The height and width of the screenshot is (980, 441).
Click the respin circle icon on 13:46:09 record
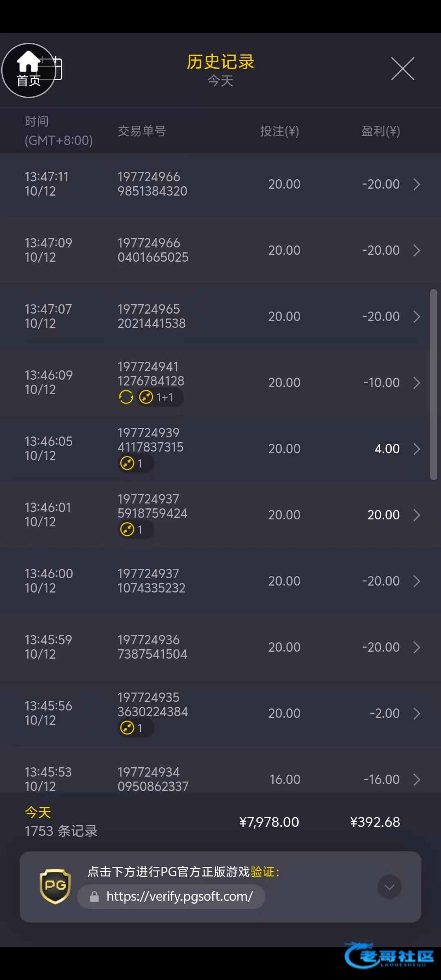click(x=126, y=397)
